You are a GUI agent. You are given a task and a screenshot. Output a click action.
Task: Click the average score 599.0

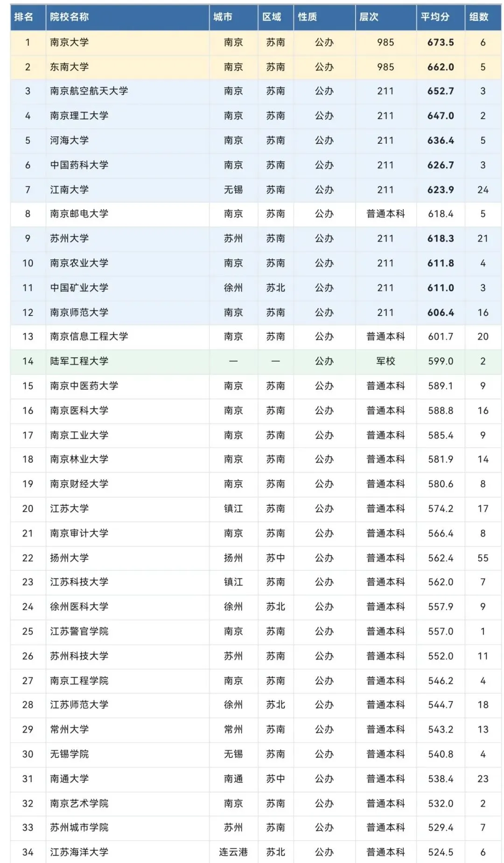point(441,362)
